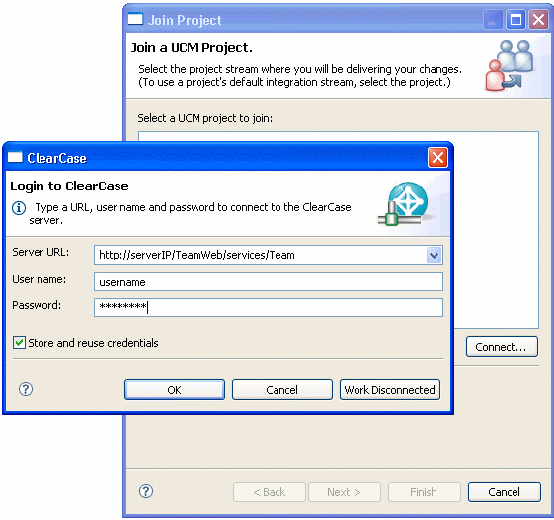Open the Connect... button in Join Project

click(x=502, y=347)
